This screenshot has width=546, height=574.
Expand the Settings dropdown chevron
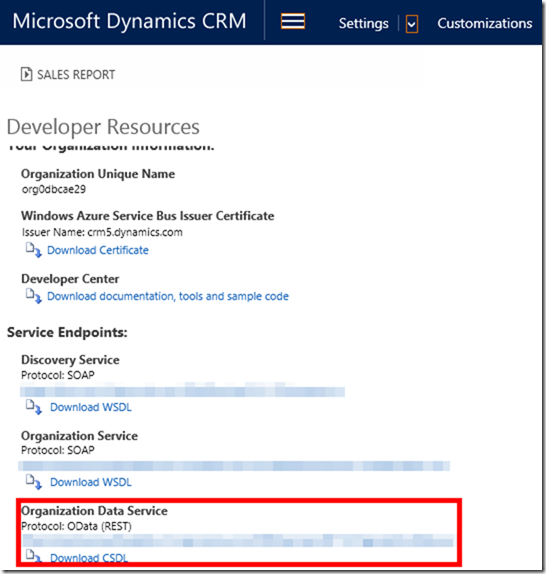[x=412, y=24]
